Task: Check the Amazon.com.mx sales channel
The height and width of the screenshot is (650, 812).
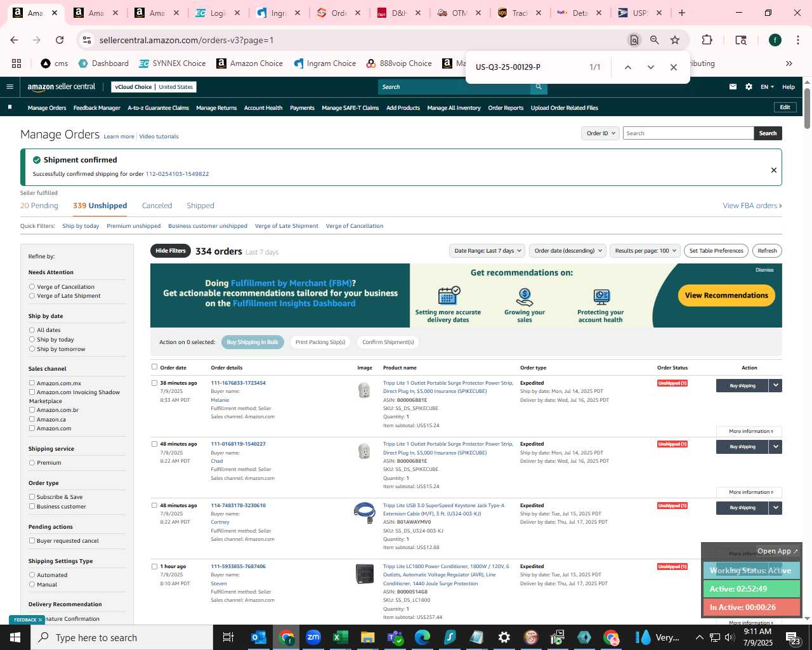Action: click(x=32, y=383)
